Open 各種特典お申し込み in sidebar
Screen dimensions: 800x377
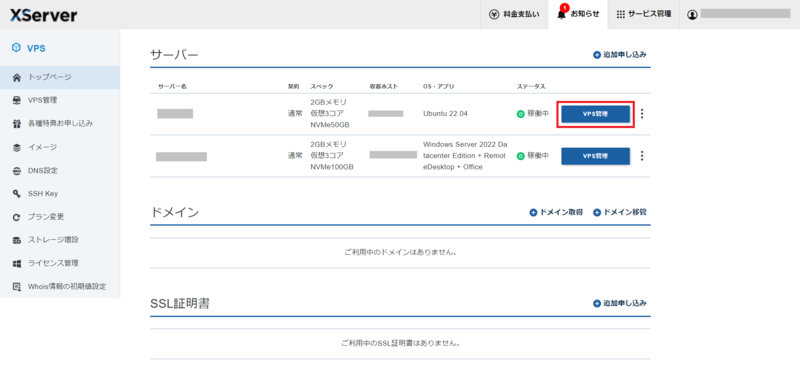coord(60,123)
